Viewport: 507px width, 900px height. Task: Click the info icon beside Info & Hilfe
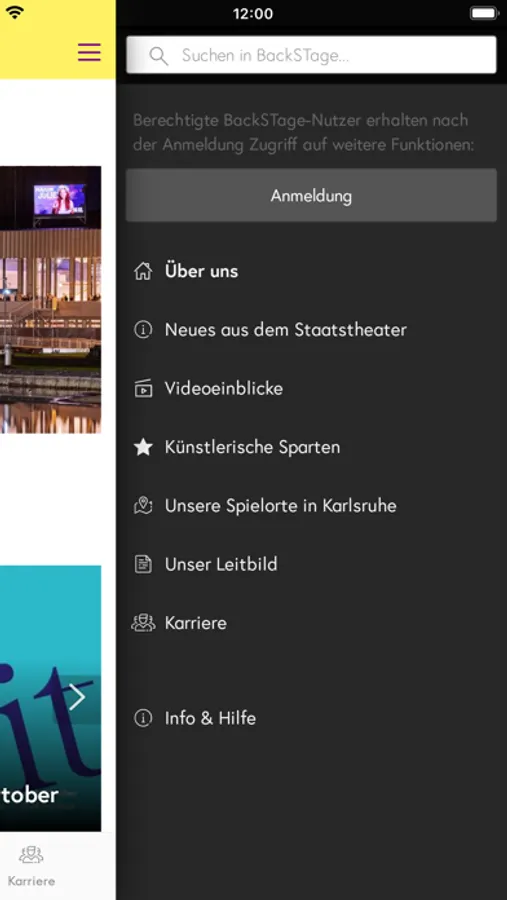coord(143,718)
